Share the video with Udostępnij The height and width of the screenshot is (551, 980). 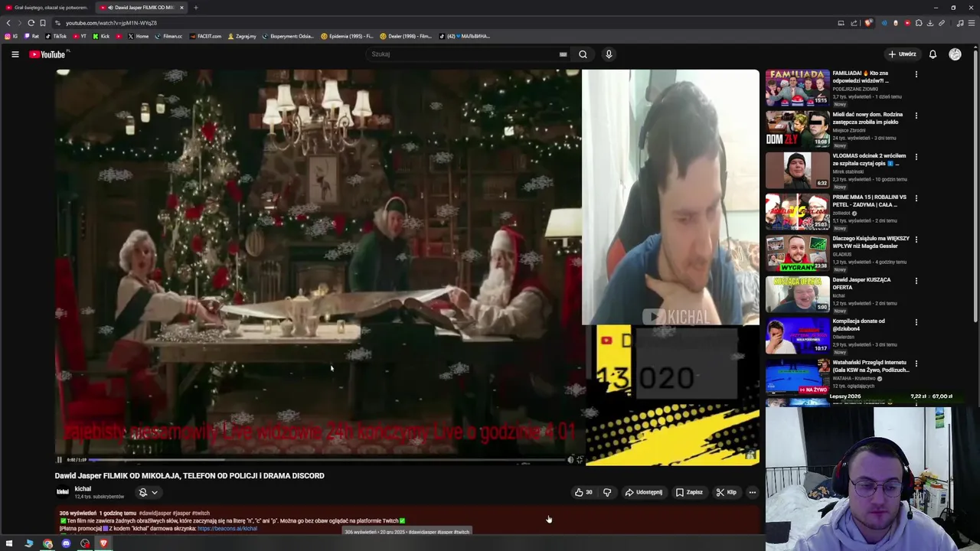pyautogui.click(x=644, y=492)
